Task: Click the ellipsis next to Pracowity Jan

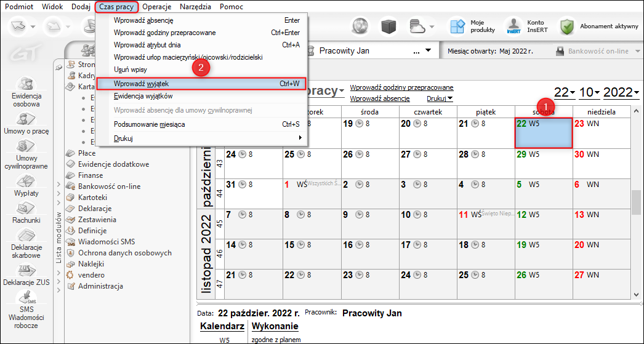Action: (416, 52)
